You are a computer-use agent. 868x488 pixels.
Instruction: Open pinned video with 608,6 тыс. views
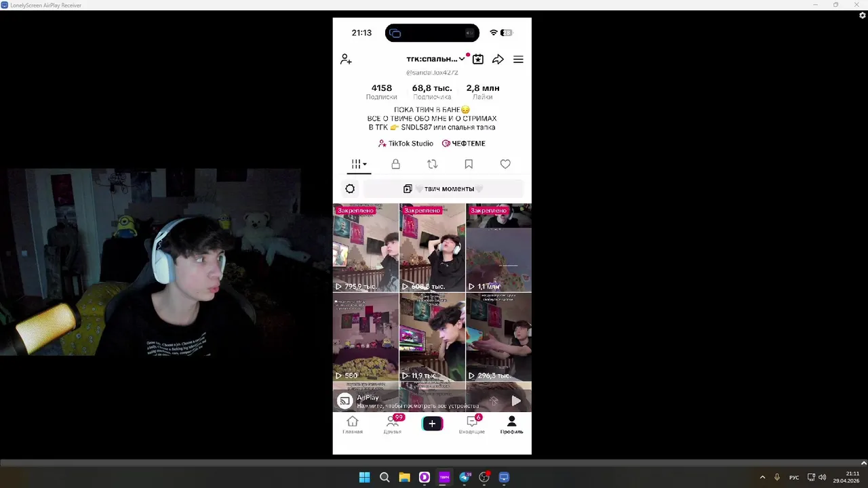[x=432, y=247]
